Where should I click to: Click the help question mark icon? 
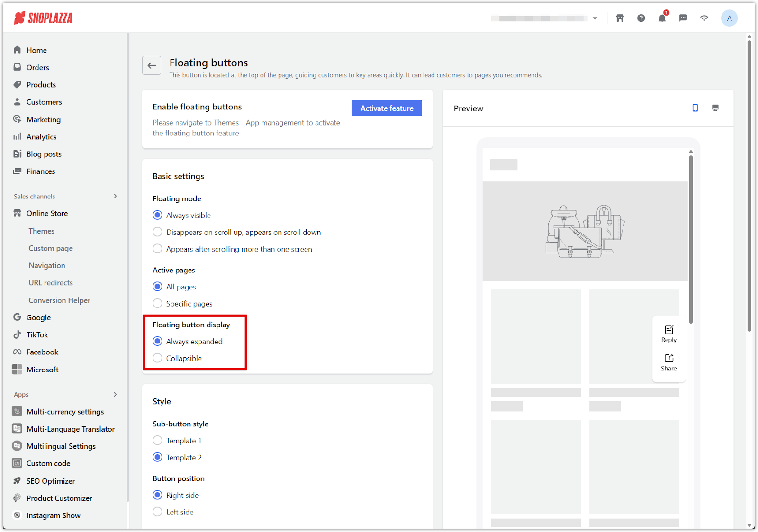[641, 18]
